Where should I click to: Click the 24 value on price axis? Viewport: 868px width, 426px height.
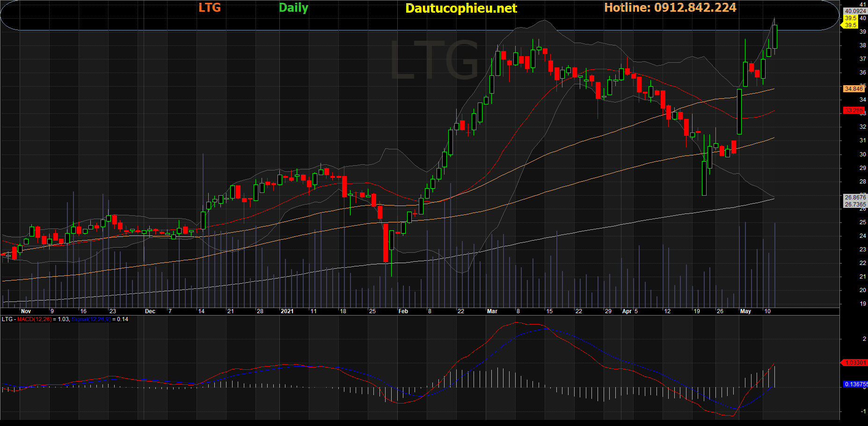[862, 236]
